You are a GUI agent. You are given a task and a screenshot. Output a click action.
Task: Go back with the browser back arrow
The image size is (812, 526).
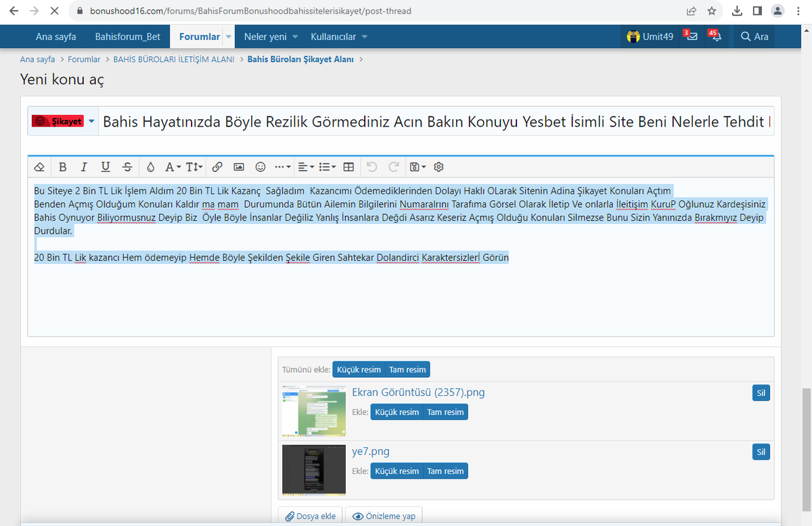coord(14,11)
